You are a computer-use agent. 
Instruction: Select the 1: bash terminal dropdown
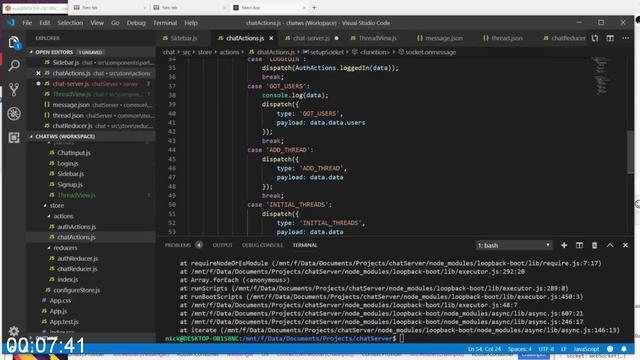pyautogui.click(x=514, y=245)
